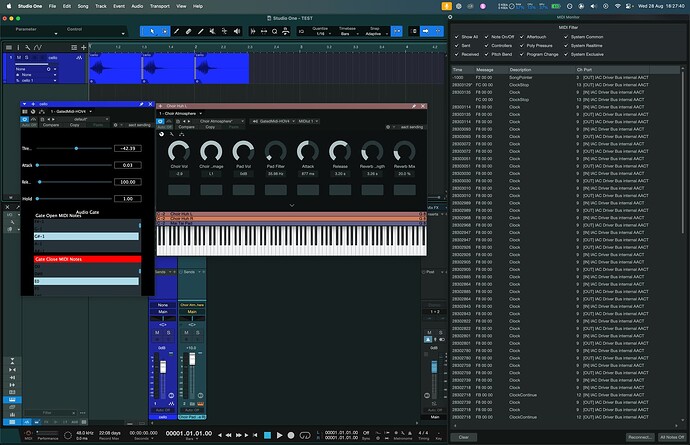Select the Listen speaker tool
The image size is (690, 445).
[x=237, y=31]
